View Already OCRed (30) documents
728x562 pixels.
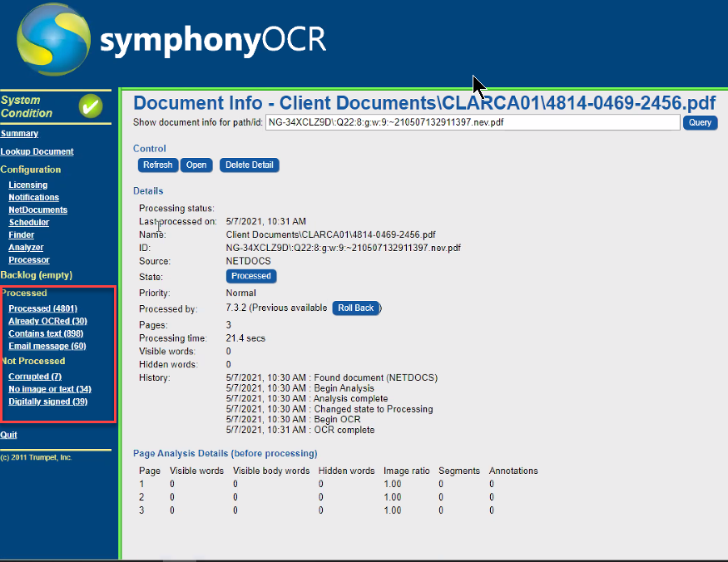[47, 321]
